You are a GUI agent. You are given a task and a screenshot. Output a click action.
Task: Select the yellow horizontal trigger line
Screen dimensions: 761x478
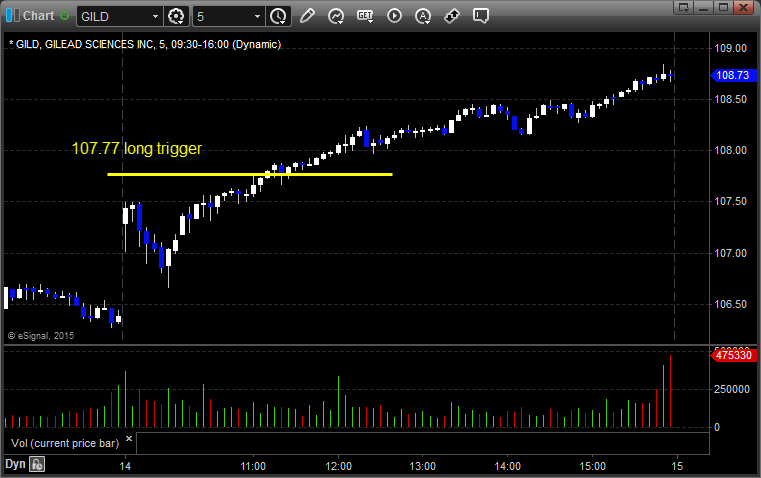tap(250, 174)
